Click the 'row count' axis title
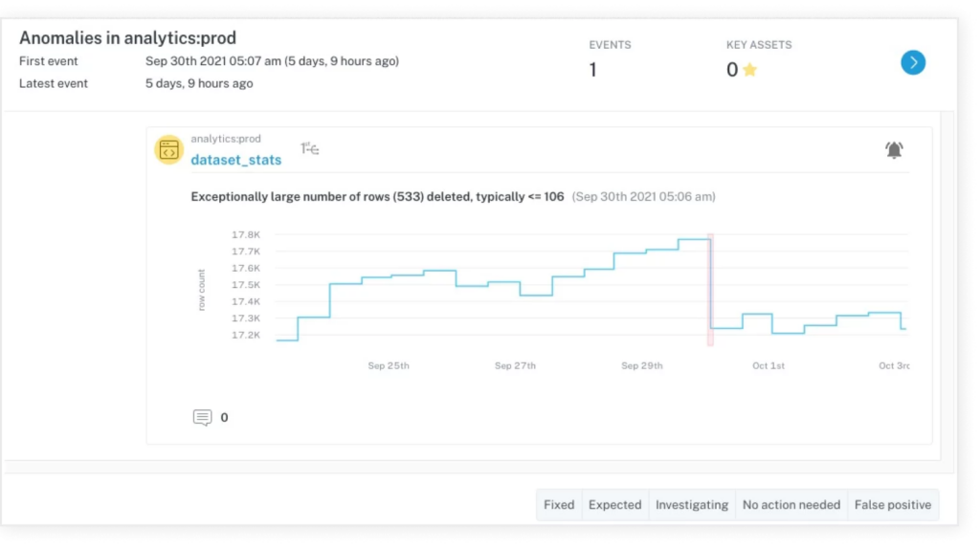The image size is (980, 548). coord(201,290)
